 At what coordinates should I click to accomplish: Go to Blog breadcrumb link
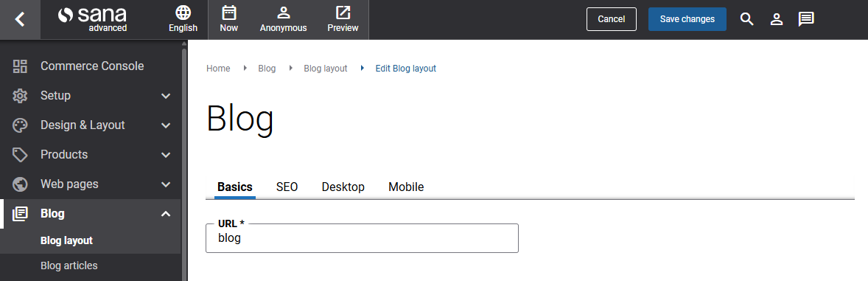(267, 69)
